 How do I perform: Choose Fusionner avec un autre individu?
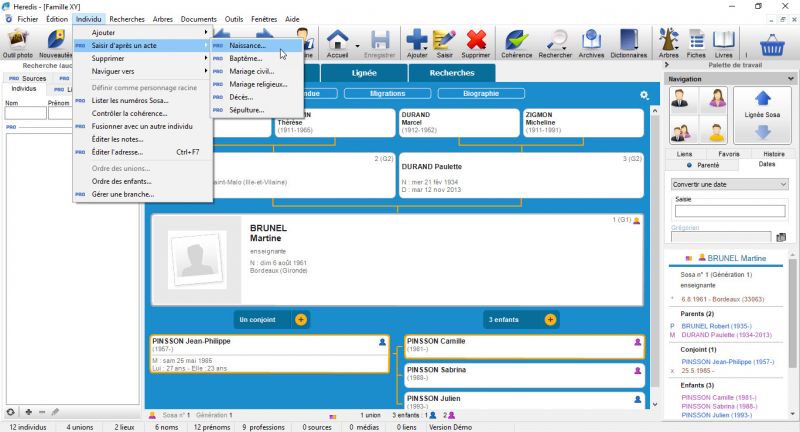pos(143,126)
